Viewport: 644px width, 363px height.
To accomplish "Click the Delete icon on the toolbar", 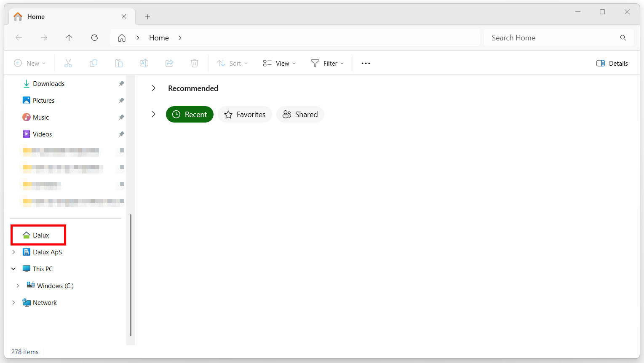I will click(x=195, y=63).
